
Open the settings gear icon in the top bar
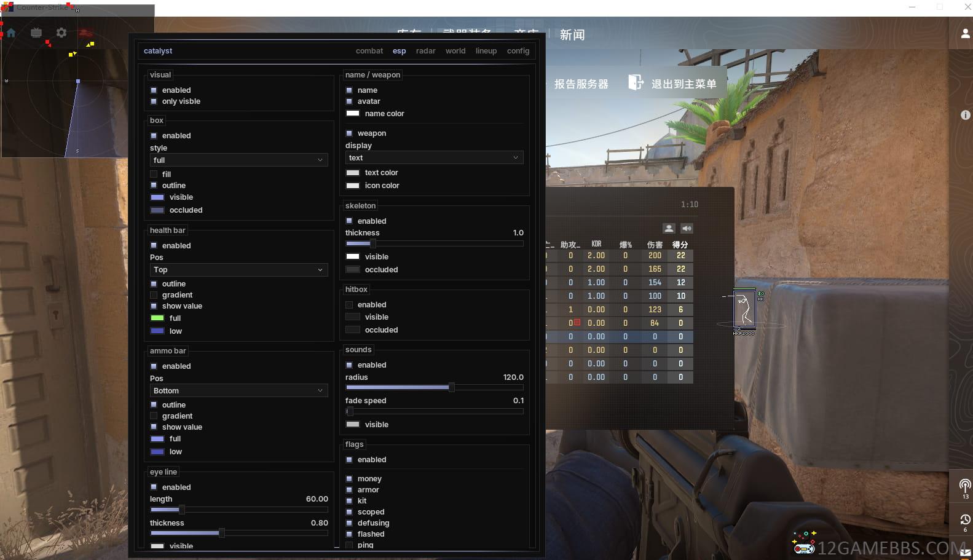point(61,33)
